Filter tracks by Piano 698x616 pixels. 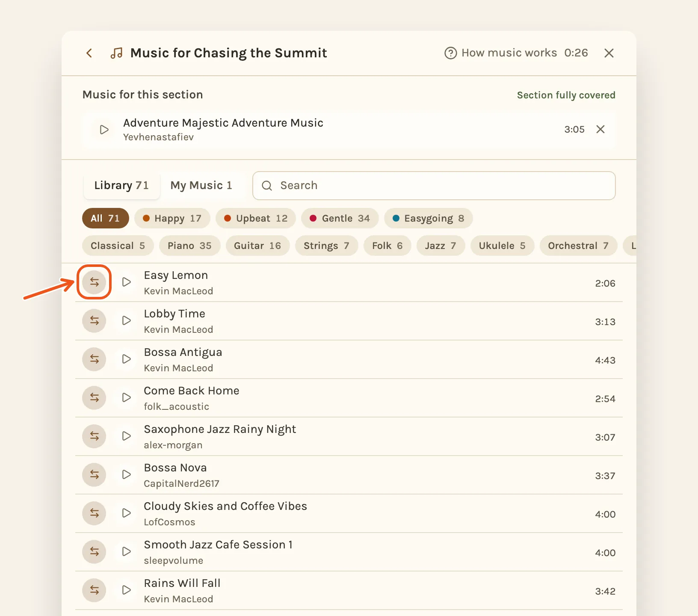click(x=190, y=246)
